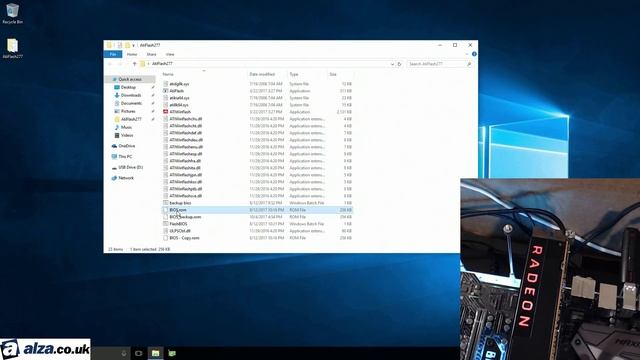Open the File ribbon tab
The height and width of the screenshot is (360, 640).
113,54
